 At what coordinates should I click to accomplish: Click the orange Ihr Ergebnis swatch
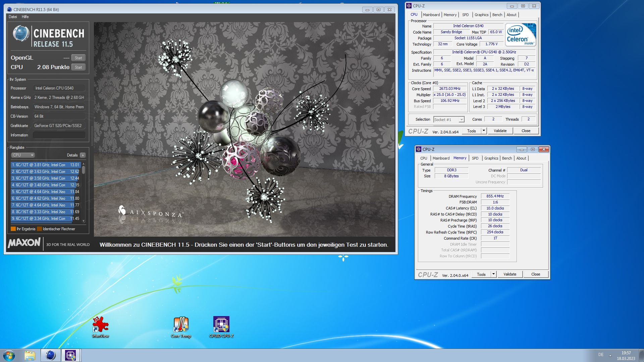pyautogui.click(x=13, y=229)
